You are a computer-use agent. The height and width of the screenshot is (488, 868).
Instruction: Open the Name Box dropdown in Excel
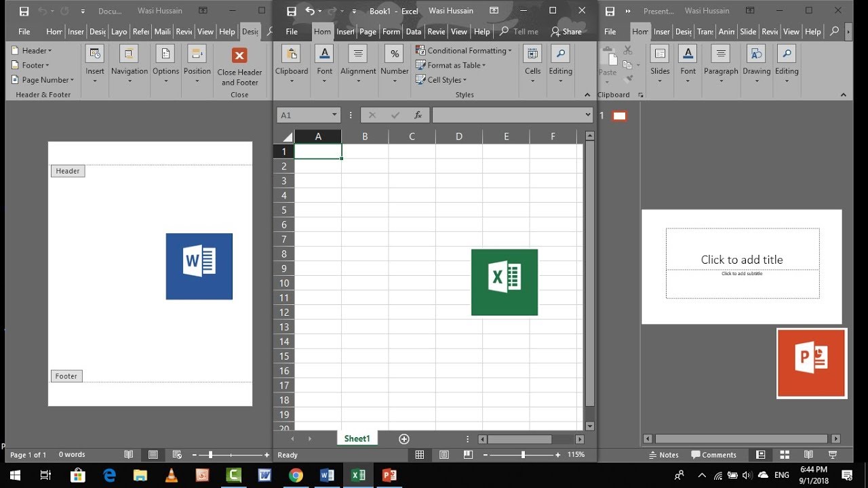[334, 115]
